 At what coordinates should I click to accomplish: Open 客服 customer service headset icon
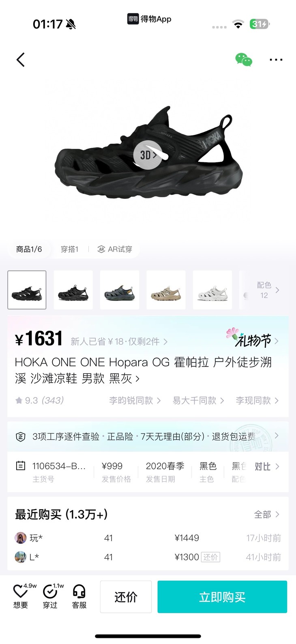[79, 596]
